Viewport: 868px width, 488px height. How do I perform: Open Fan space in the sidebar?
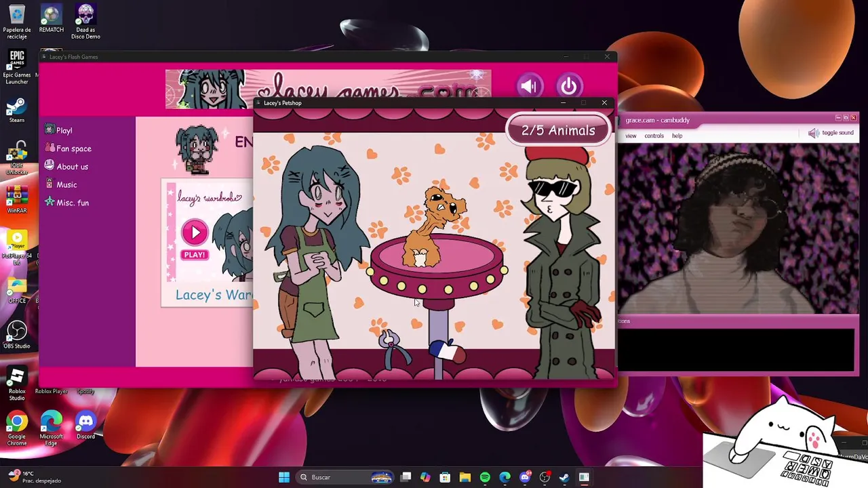[73, 148]
